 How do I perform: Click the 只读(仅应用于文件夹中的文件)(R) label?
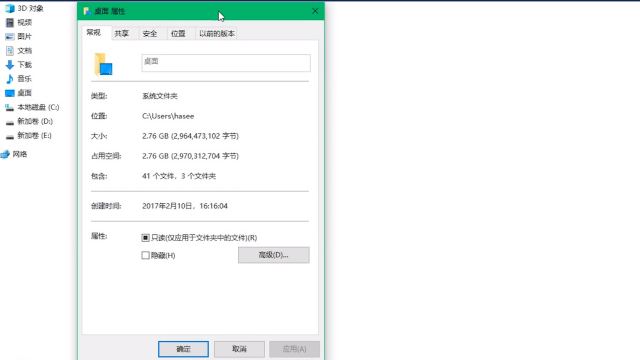click(204, 238)
